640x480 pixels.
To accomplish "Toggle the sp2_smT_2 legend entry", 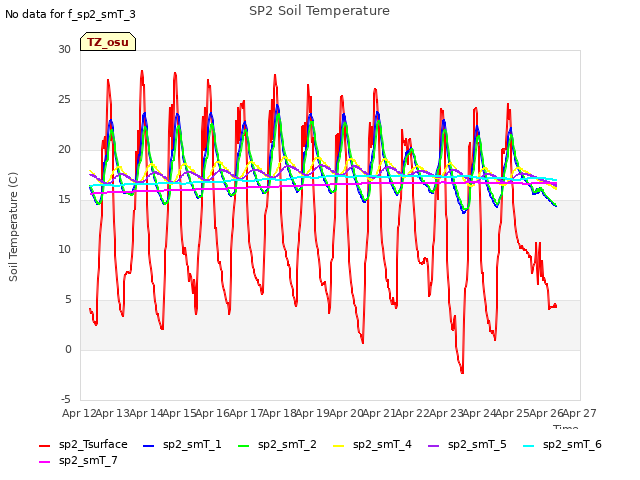I will (x=277, y=444).
